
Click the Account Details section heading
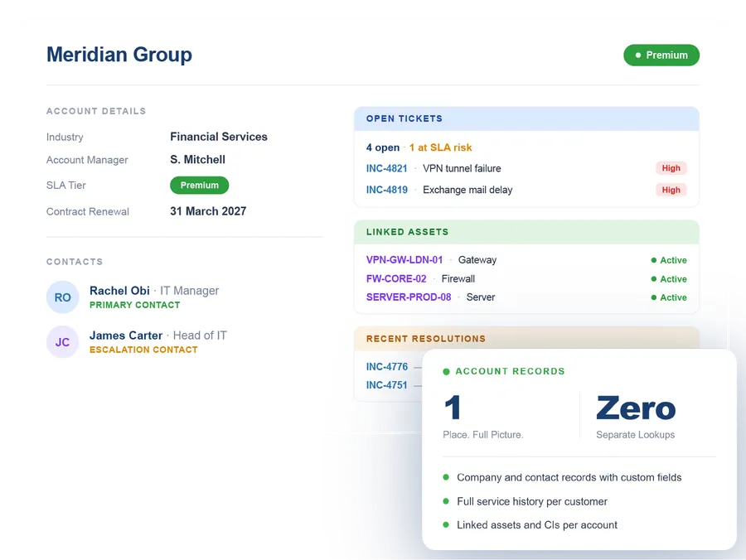click(96, 111)
